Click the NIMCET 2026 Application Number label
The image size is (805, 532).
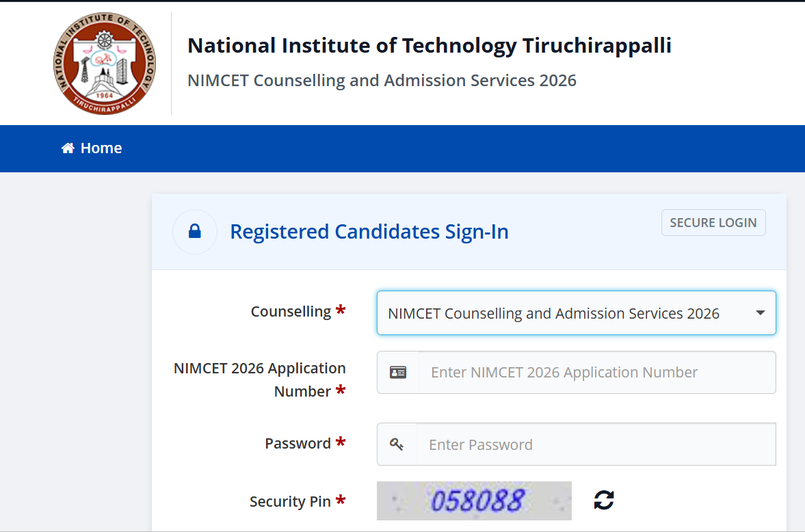(260, 380)
